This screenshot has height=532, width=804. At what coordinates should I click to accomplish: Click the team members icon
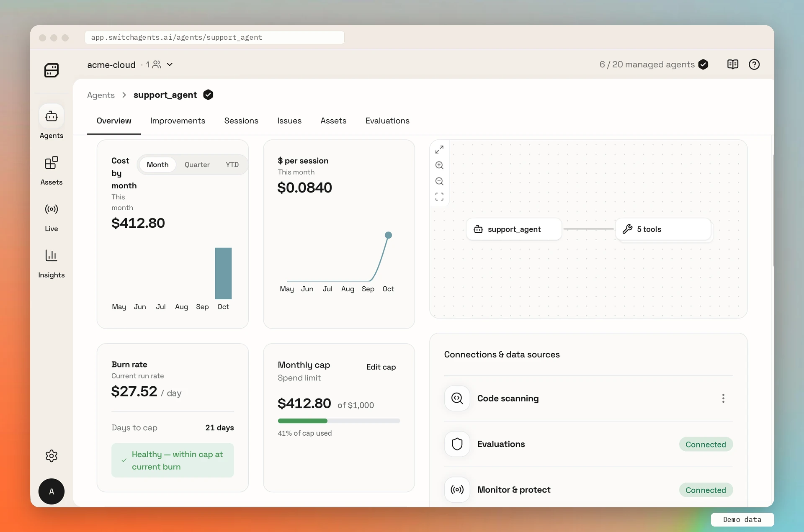pyautogui.click(x=157, y=64)
